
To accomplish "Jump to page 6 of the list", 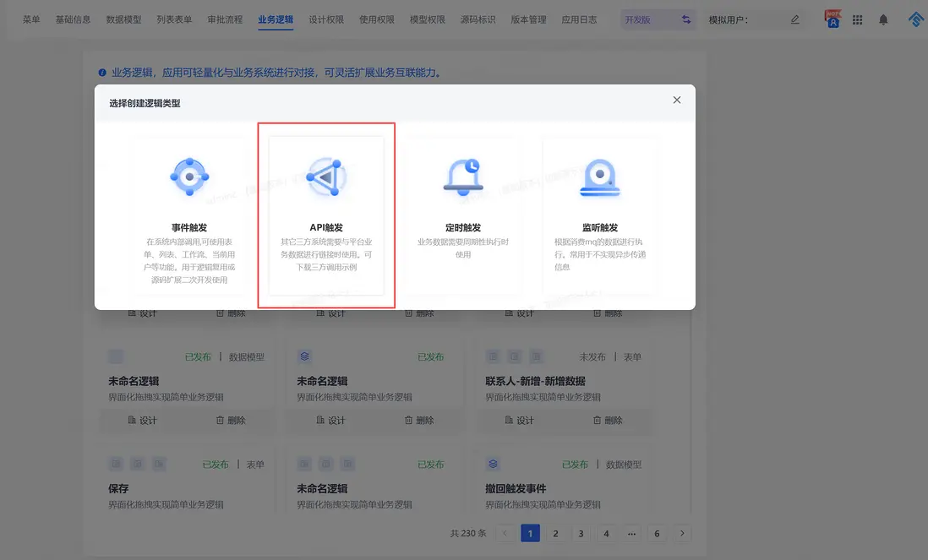I will (x=657, y=533).
